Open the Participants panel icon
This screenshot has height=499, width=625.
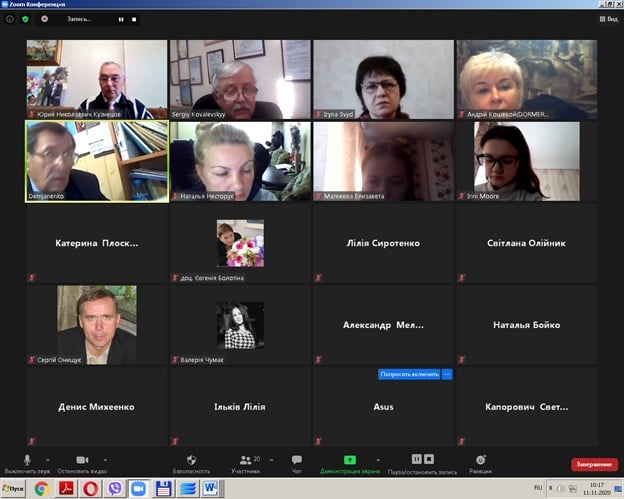(x=245, y=460)
